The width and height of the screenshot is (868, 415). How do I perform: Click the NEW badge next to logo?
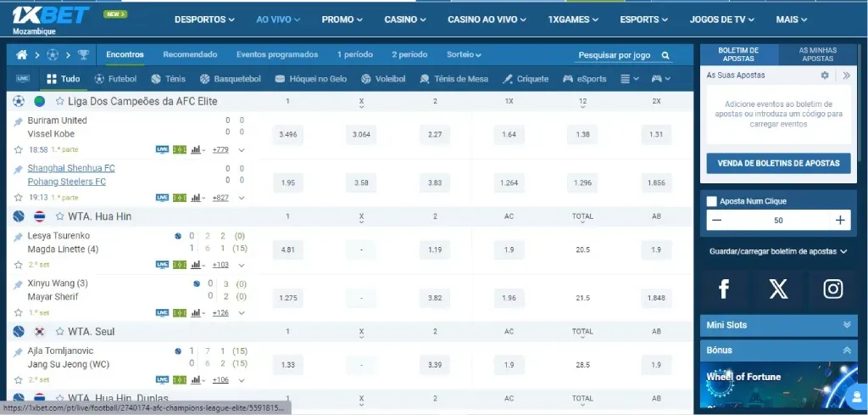(x=115, y=14)
